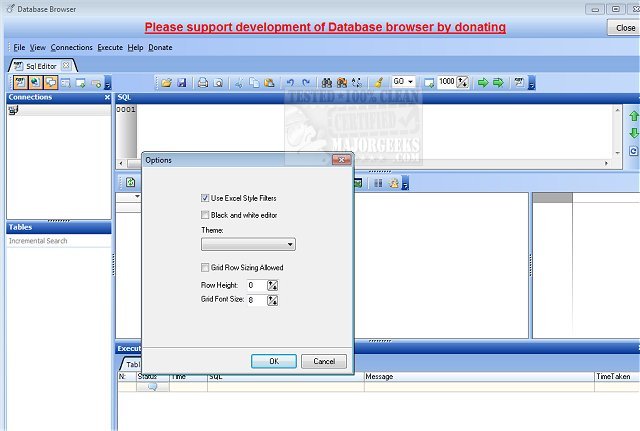
Task: Open the Help menu
Action: pos(135,47)
